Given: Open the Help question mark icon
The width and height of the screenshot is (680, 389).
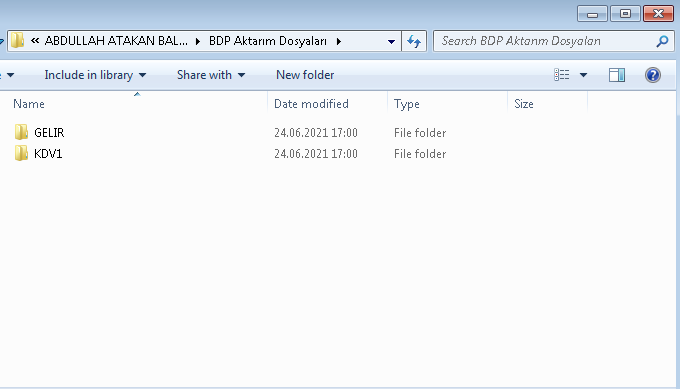Looking at the screenshot, I should tap(652, 75).
